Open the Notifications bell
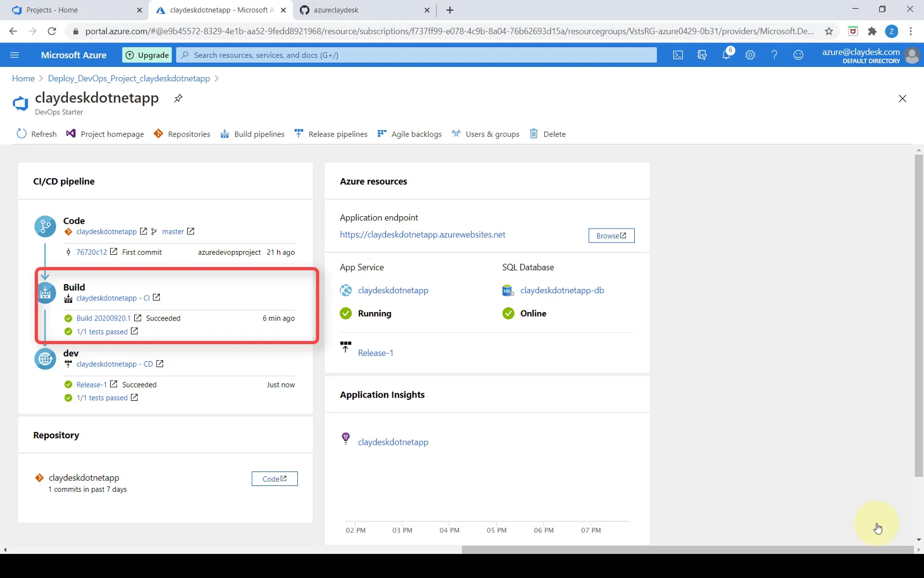The height and width of the screenshot is (578, 924). [726, 55]
